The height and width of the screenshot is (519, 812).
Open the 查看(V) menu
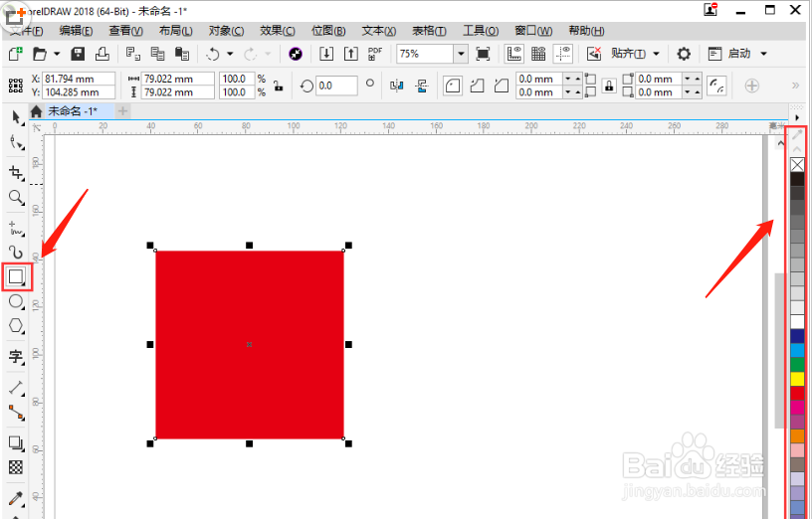coord(125,31)
